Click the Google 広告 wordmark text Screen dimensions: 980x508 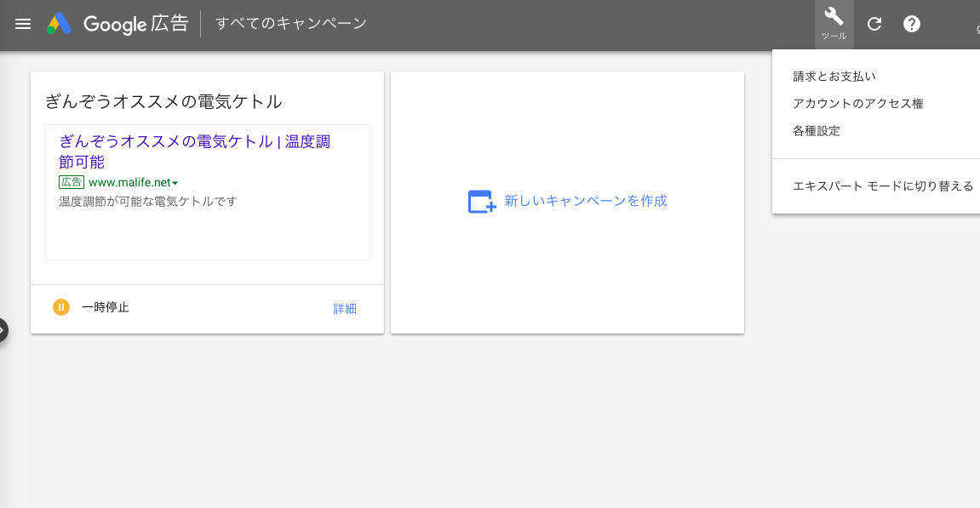pos(135,25)
